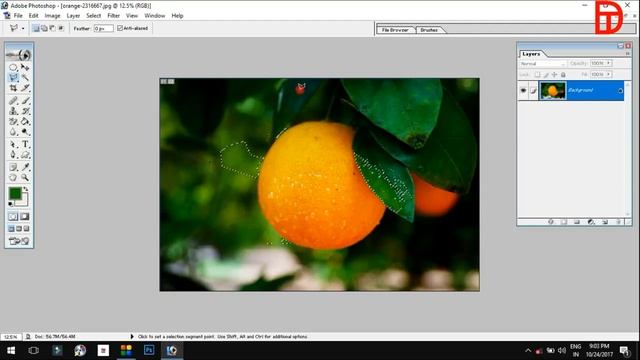Select the Path Selection tool
Viewport: 640px width, 360px height.
click(13, 144)
